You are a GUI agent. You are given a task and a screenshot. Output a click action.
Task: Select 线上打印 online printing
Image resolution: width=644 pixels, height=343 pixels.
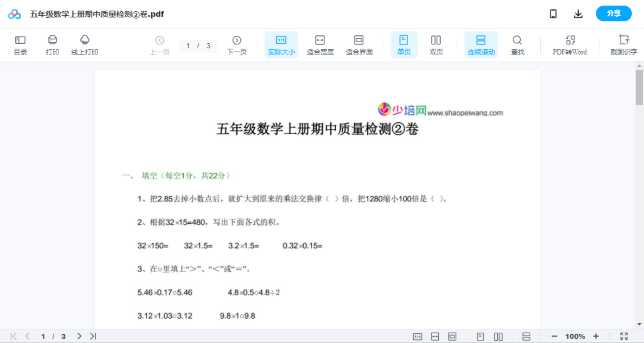tap(85, 45)
